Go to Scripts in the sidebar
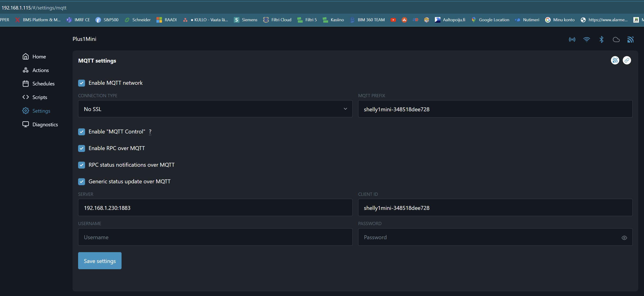The height and width of the screenshot is (296, 644). click(40, 97)
